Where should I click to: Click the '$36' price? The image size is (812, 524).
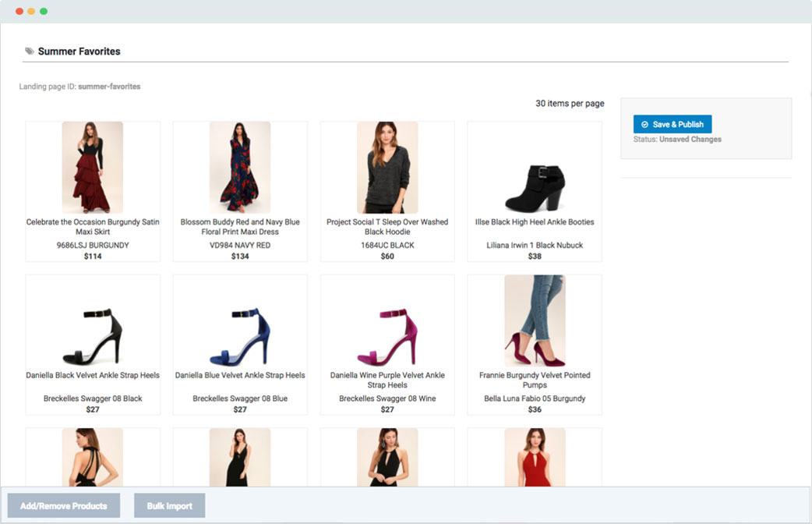[535, 409]
